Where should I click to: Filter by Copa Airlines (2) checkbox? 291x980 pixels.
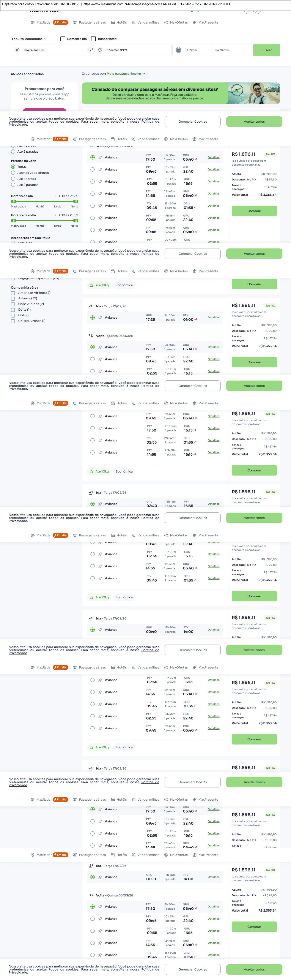pos(13,304)
